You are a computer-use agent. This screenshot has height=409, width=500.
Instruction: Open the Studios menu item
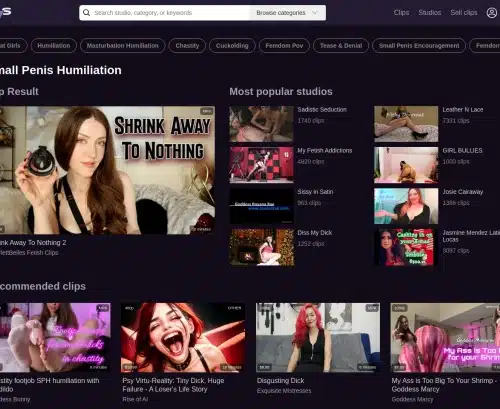click(430, 13)
